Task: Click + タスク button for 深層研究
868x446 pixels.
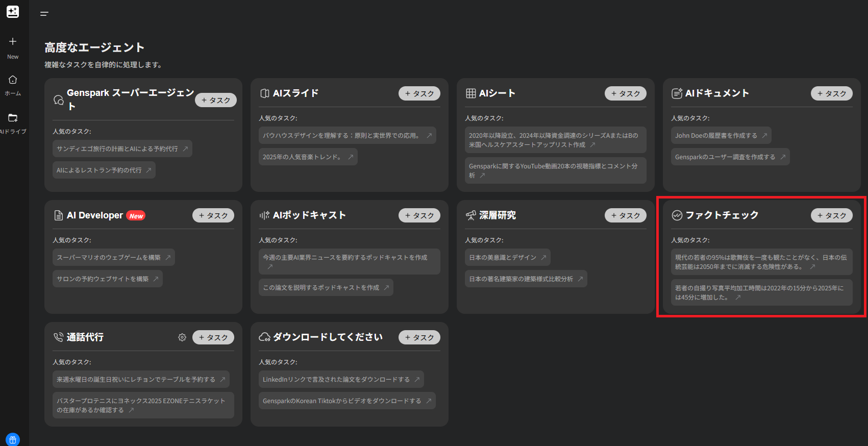Action: pyautogui.click(x=626, y=215)
